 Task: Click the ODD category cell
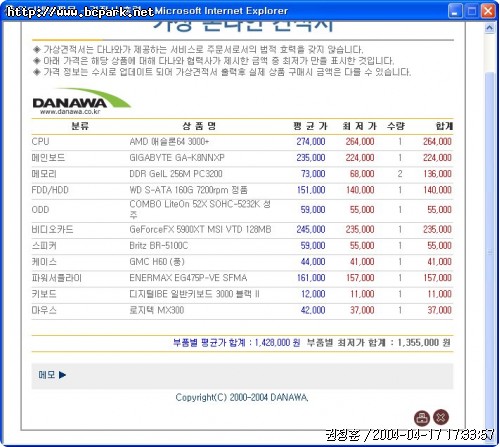40,210
